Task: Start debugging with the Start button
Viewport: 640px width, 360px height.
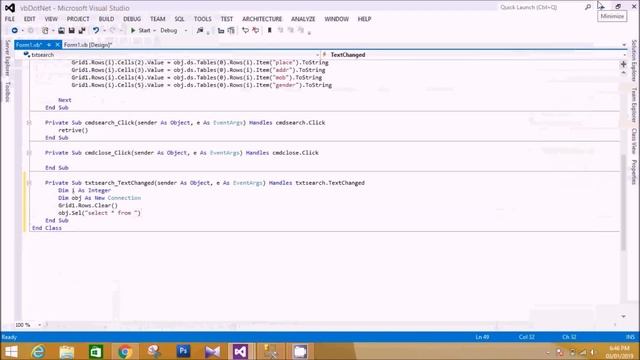Action: coord(140,31)
